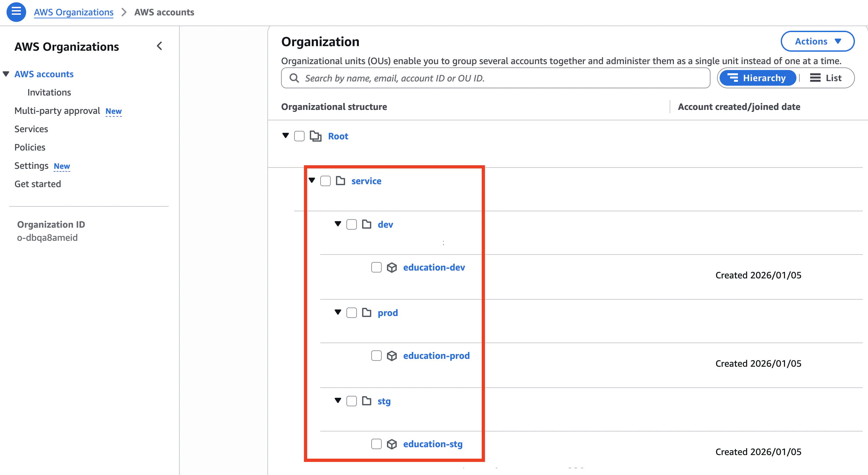Open the service OU link
This screenshot has height=475, width=868.
[366, 181]
